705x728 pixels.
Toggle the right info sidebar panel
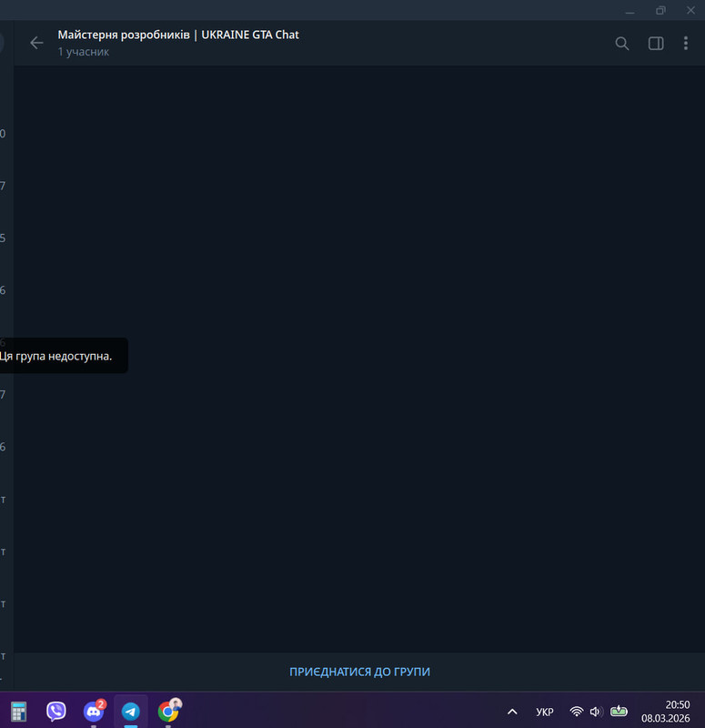tap(656, 43)
